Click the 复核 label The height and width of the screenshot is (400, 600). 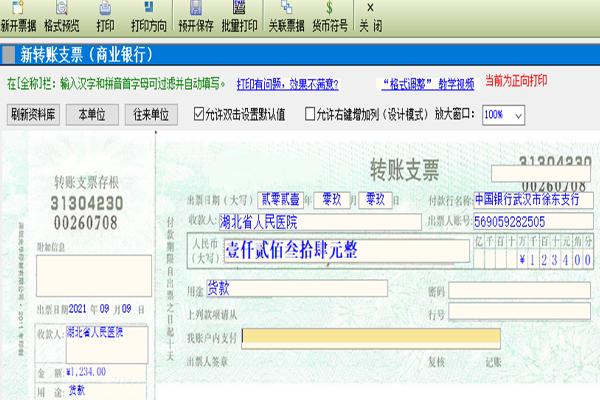coord(437,362)
